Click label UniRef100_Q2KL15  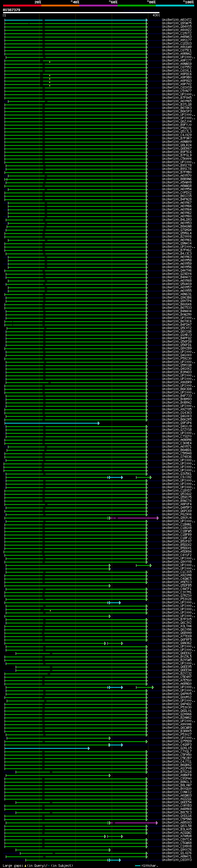coord(177,749)
